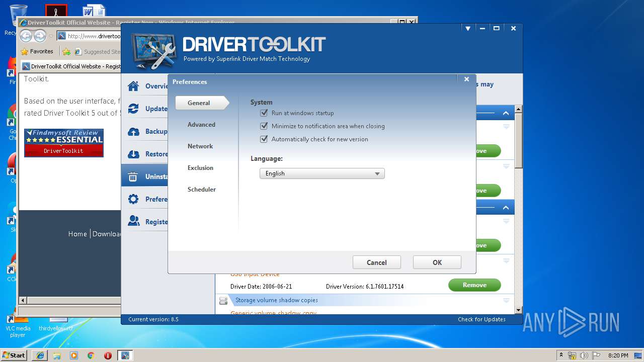Open the Overview section house icon
This screenshot has width=644, height=362.
133,86
